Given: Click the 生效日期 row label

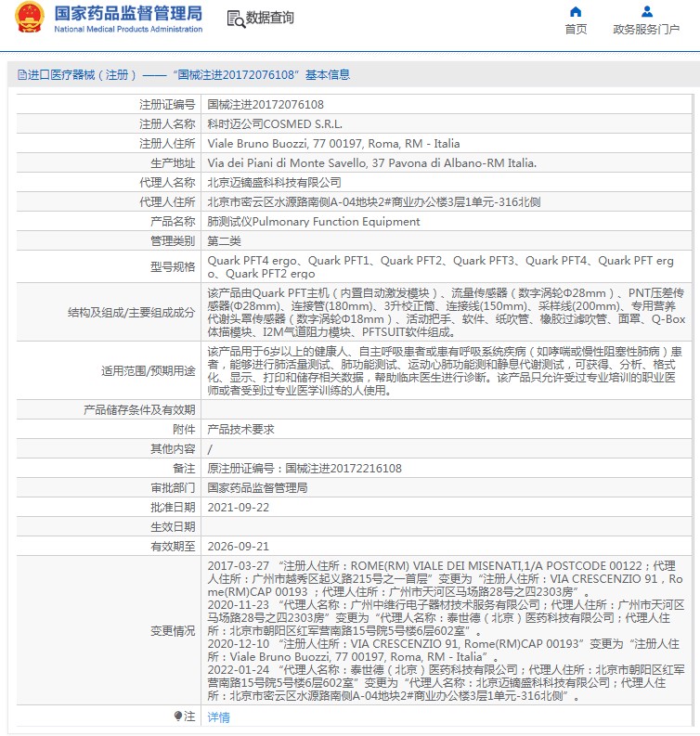Looking at the screenshot, I should [173, 526].
